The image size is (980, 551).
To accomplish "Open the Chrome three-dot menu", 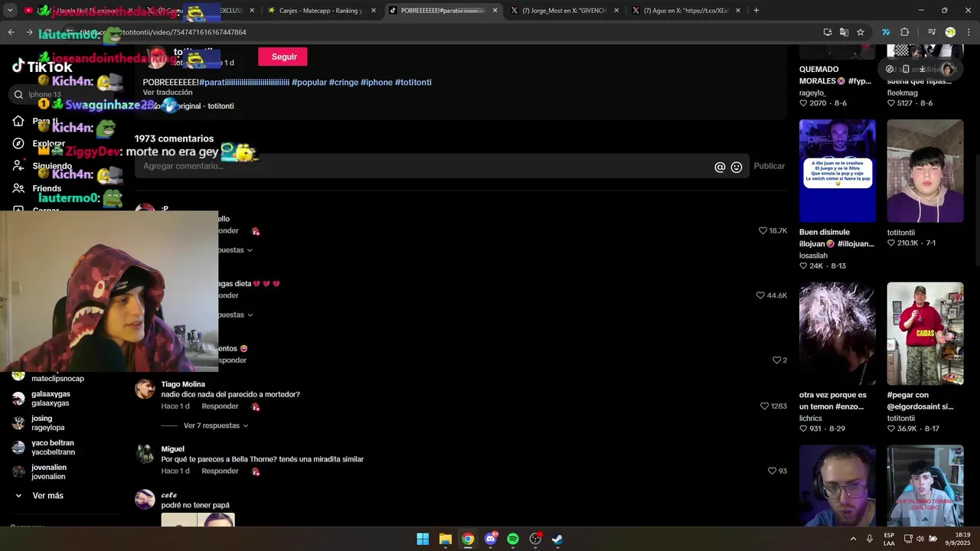I will coord(969,32).
